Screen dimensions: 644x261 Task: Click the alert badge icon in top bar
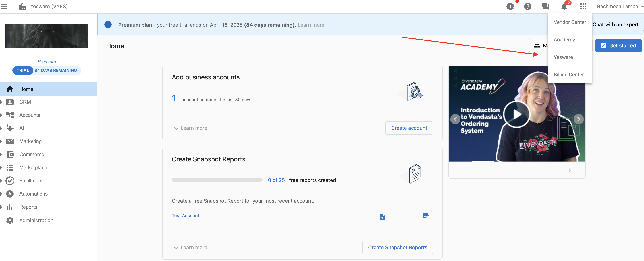point(510,7)
